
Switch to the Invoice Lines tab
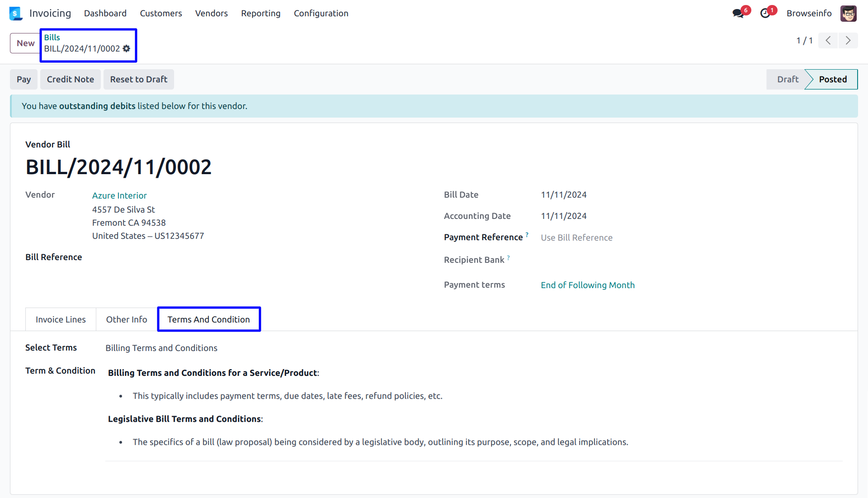point(61,319)
